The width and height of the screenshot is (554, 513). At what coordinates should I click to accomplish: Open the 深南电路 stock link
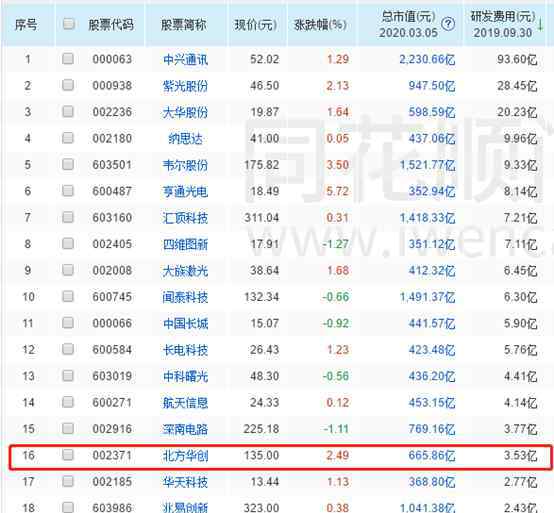coord(185,429)
